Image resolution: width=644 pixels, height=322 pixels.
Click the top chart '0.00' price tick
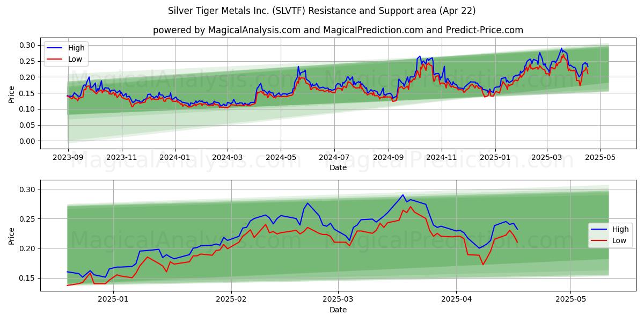pos(28,141)
